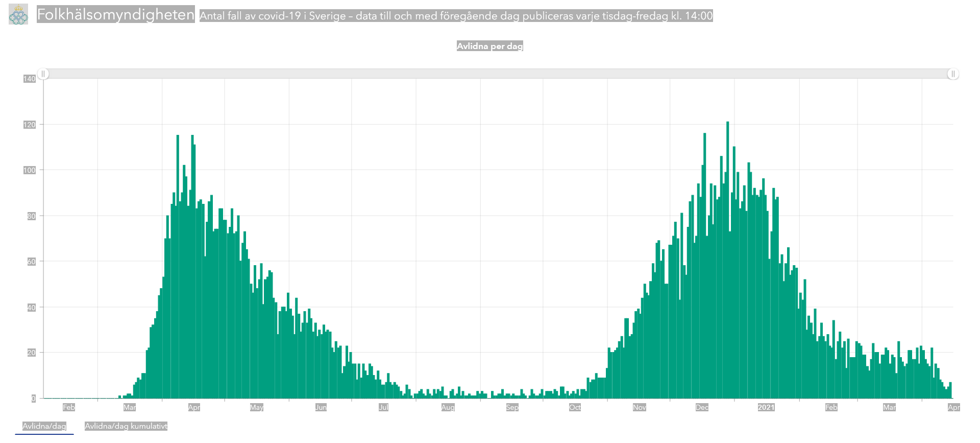Click the 140 value on the y-axis
The image size is (980, 443).
tap(30, 79)
